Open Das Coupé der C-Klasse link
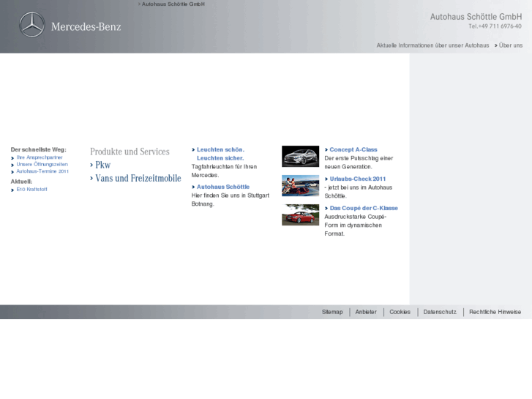The image size is (532, 399). (364, 208)
